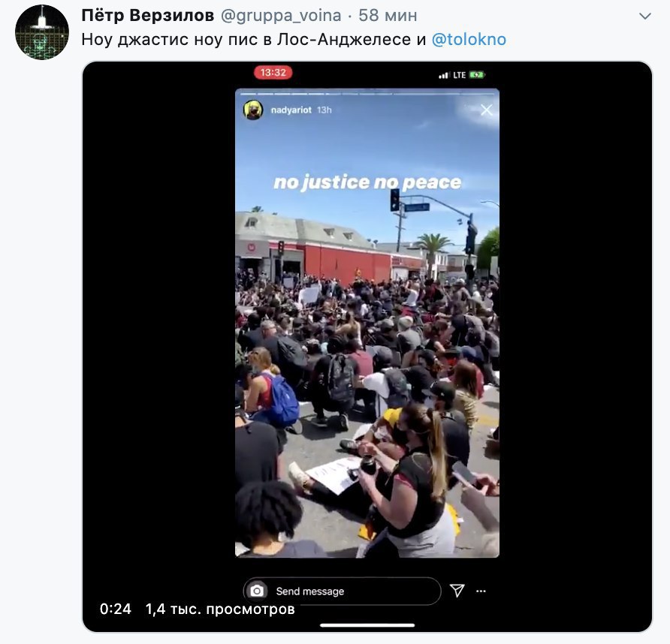Click the 0:24 video duration label

(116, 609)
